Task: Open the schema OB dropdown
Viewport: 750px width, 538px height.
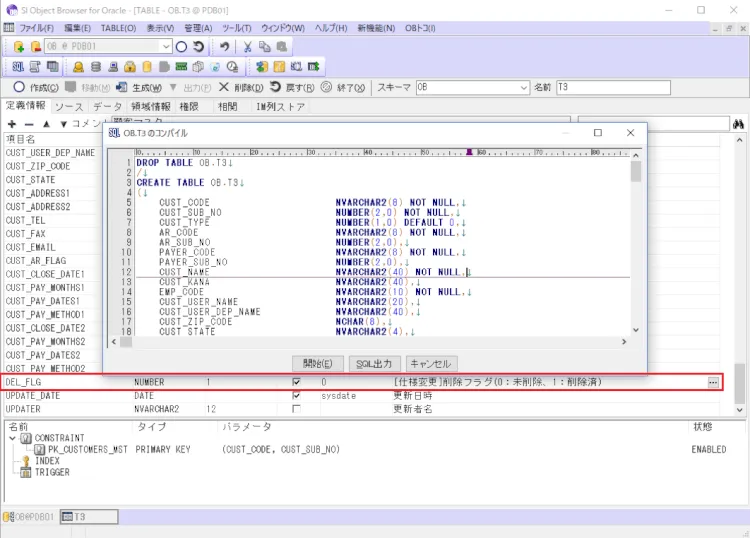Action: tap(523, 88)
